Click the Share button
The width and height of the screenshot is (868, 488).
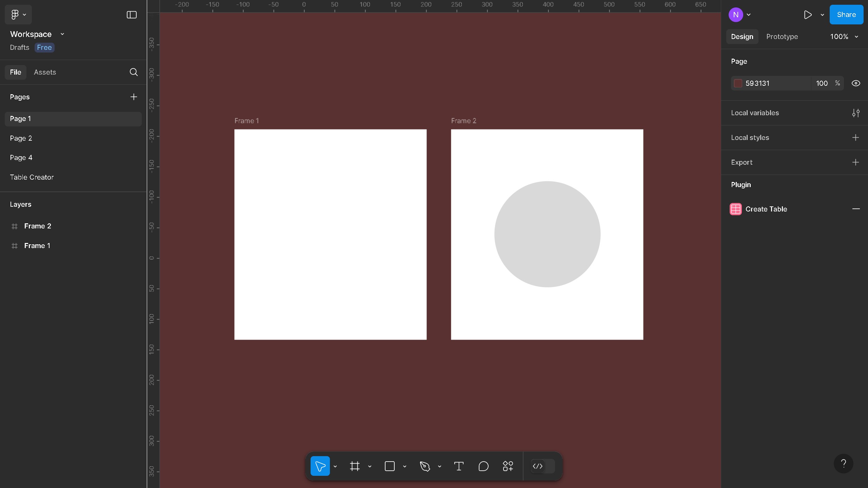[x=846, y=15]
